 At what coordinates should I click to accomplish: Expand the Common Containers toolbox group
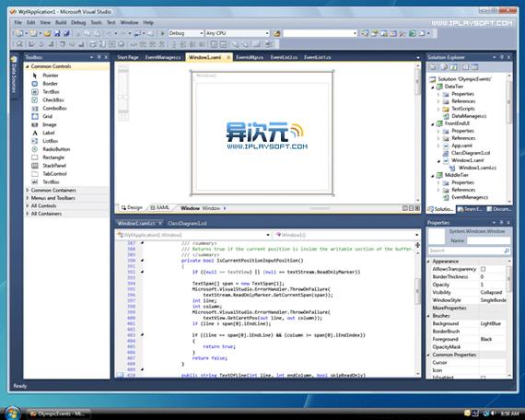coord(28,190)
